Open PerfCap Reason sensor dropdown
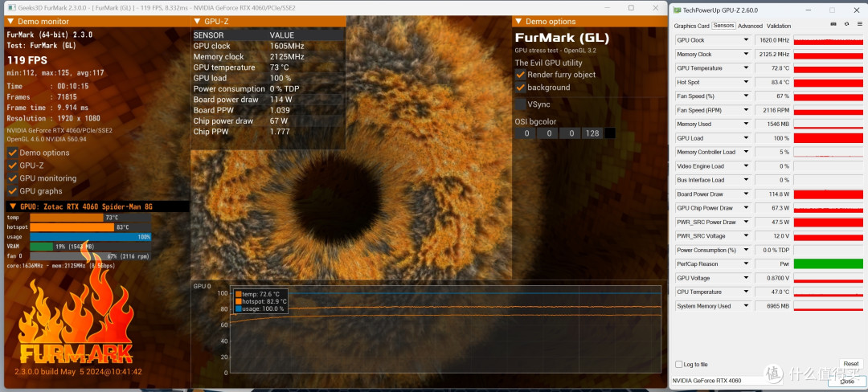Screen dimensions: 868x392 746,264
